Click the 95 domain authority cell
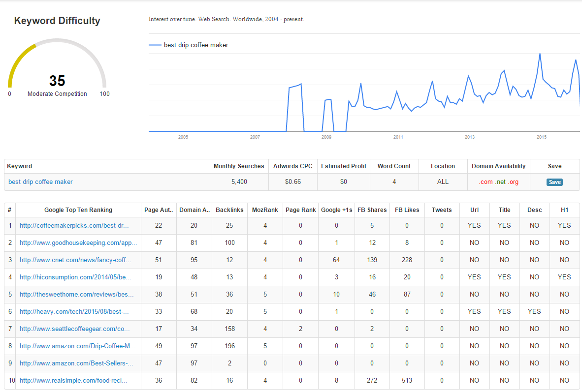Viewport: 582px width, 392px height. pyautogui.click(x=194, y=260)
